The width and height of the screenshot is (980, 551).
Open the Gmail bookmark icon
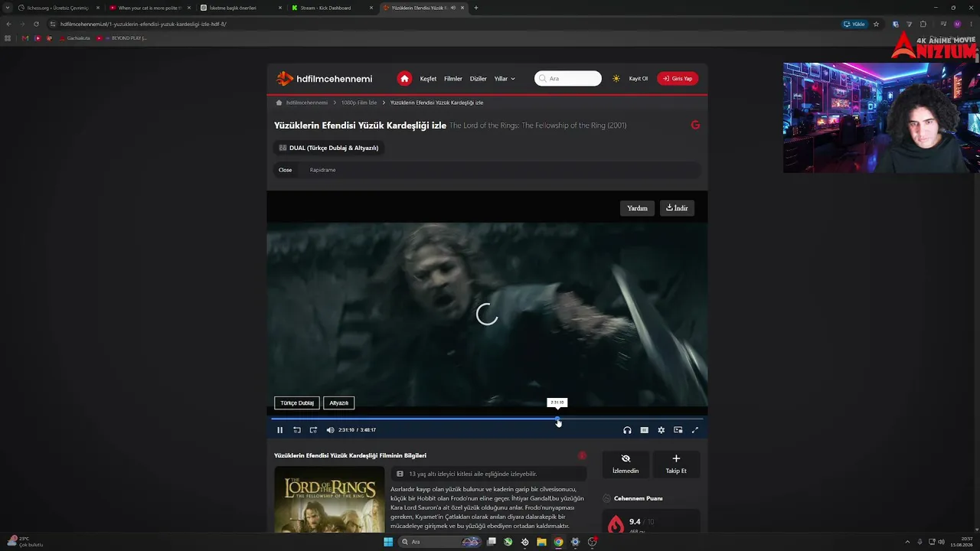[x=25, y=37]
